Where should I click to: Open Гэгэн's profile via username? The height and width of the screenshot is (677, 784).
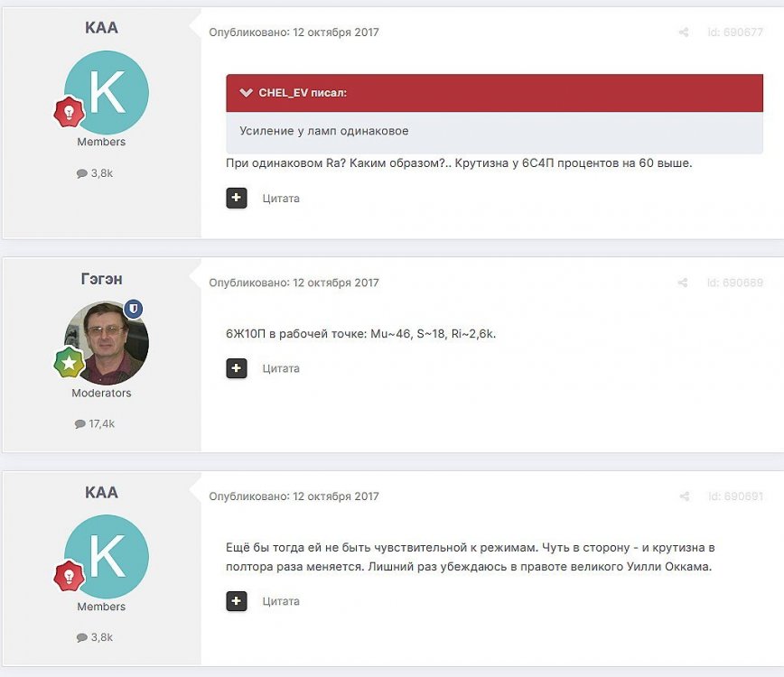pyautogui.click(x=101, y=278)
